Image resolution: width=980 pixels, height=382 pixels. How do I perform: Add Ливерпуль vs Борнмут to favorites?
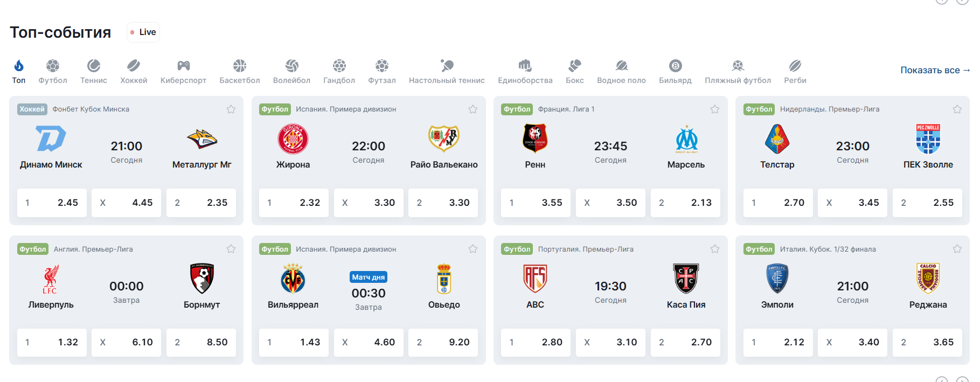click(x=231, y=249)
